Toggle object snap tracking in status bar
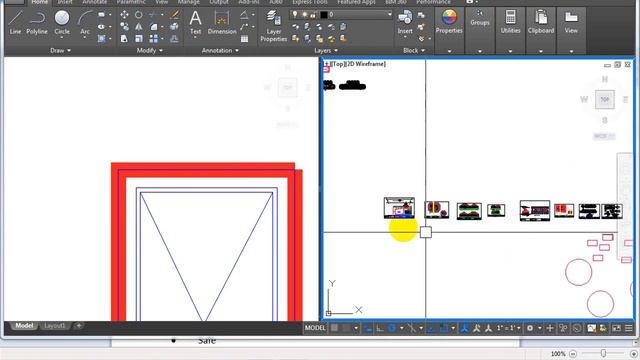Viewport: 640px width, 360px height. pos(431,328)
